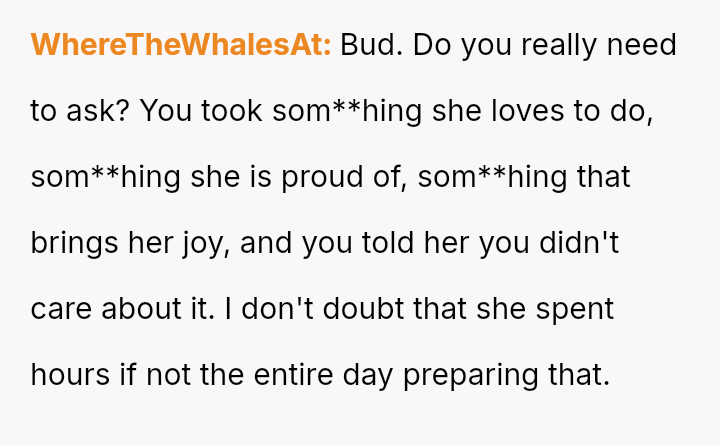Click the phrase "she loves to do,"

543,111
